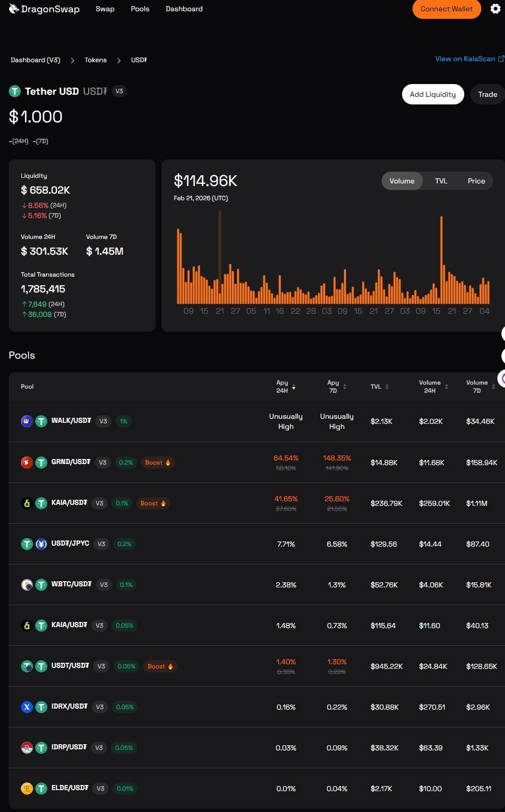Click the Boost badge on USDT/USD₮ row
Screen dimensions: 505x812
pyautogui.click(x=160, y=666)
